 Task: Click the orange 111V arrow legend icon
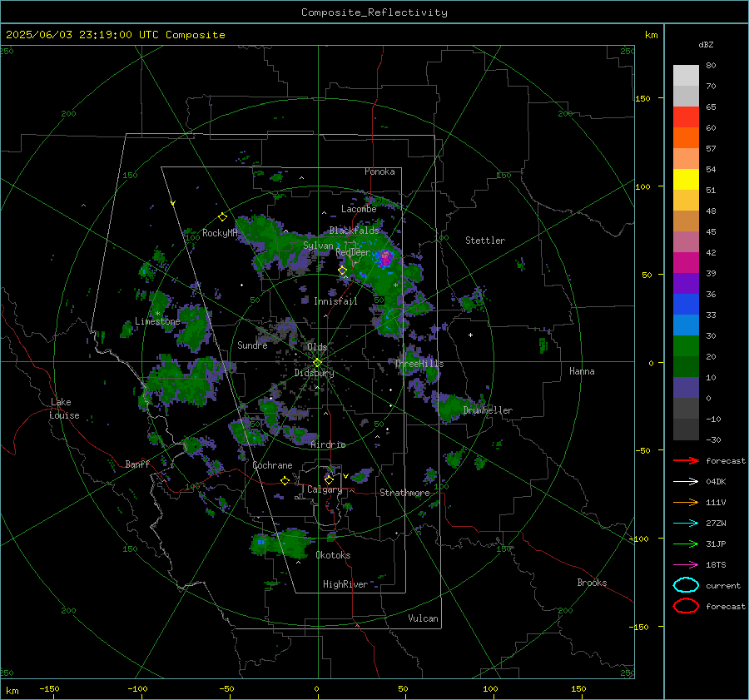[x=686, y=502]
